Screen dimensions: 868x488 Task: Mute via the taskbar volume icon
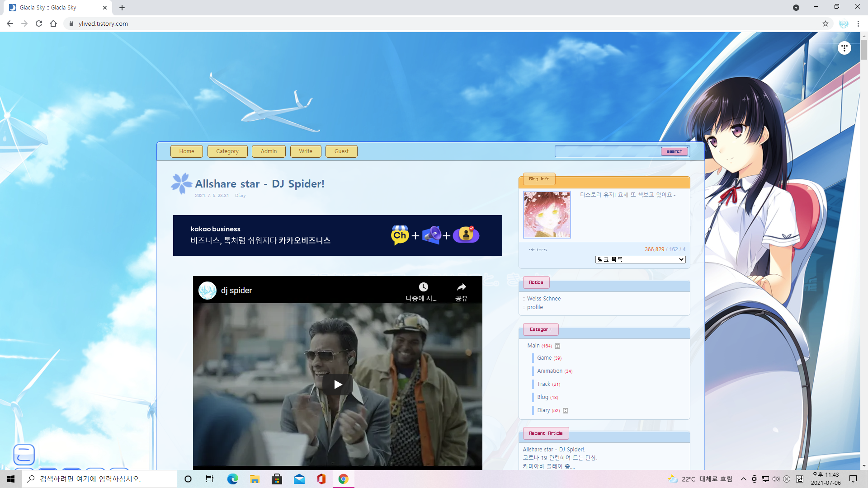tap(776, 479)
